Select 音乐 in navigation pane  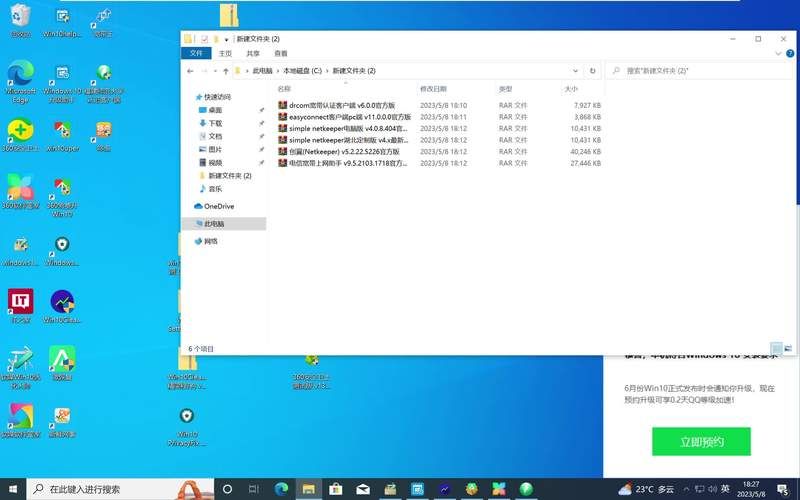pos(215,189)
